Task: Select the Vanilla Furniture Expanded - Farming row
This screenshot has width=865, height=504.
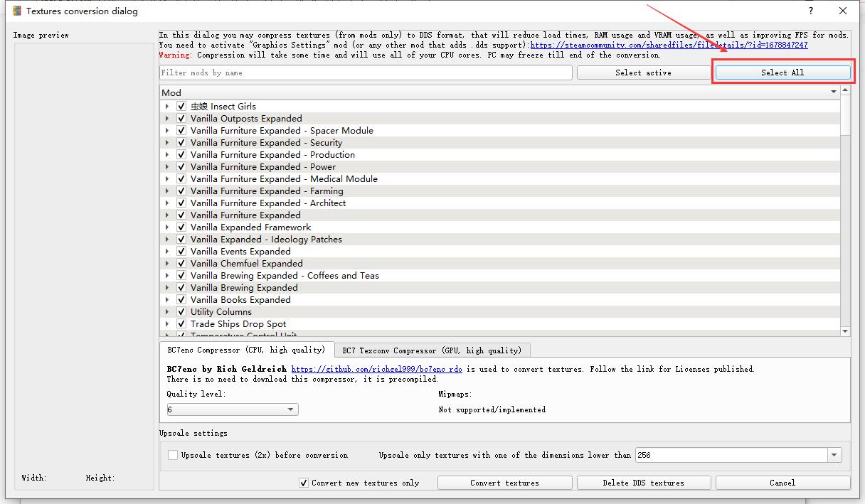Action: pos(500,191)
